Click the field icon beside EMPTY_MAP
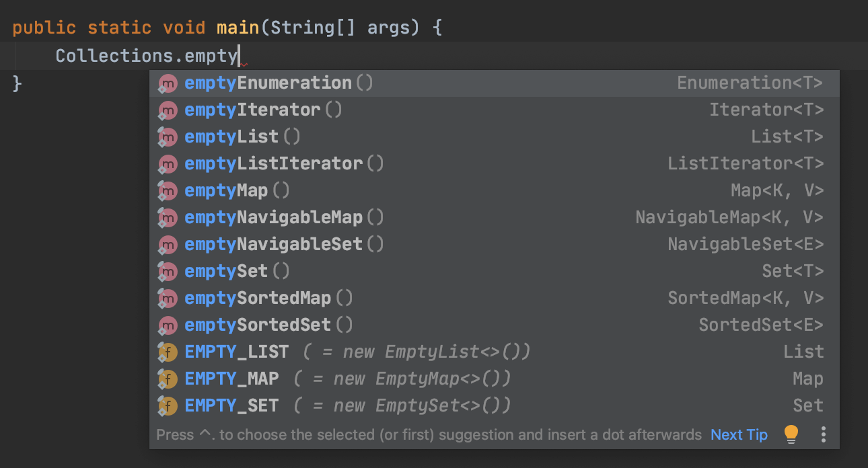 (167, 379)
